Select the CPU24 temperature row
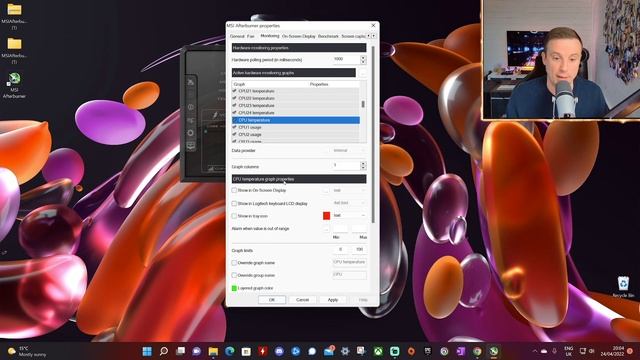 (296, 113)
